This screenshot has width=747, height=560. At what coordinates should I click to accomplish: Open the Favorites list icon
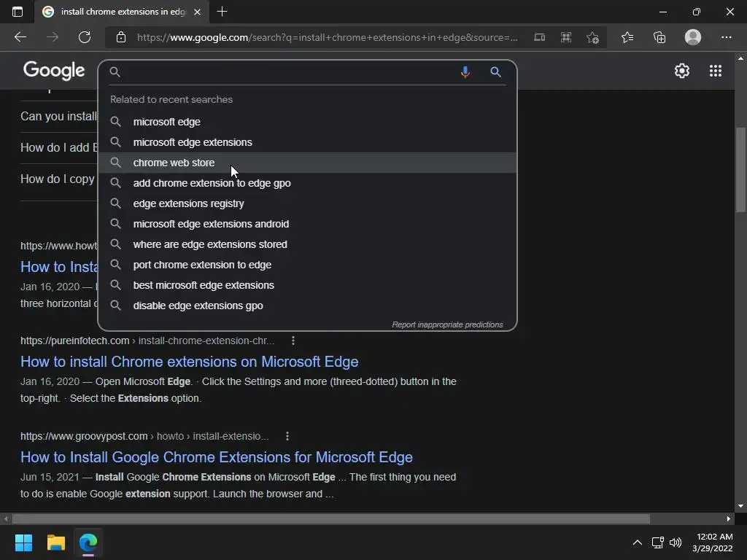[x=627, y=37]
